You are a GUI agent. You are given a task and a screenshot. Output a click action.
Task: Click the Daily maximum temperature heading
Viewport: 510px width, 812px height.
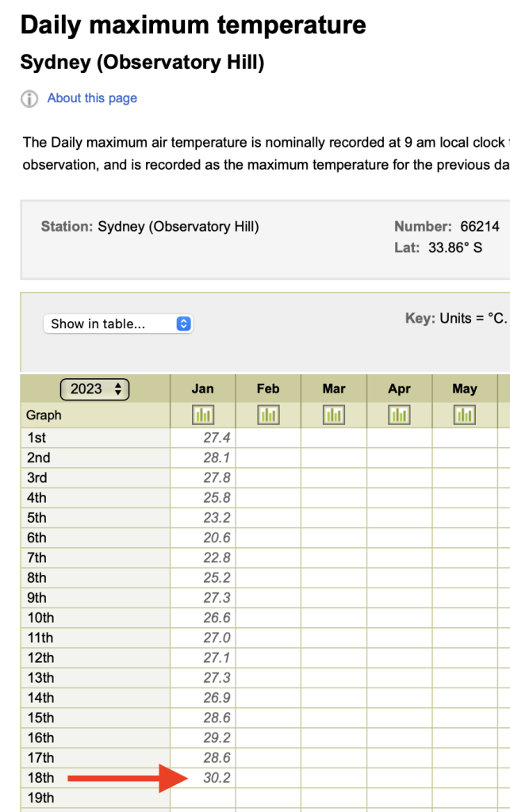tap(193, 25)
